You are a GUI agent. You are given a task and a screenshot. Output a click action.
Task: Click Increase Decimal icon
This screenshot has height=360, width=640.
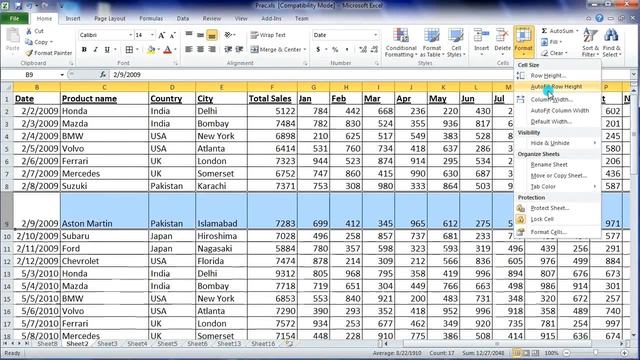(362, 49)
